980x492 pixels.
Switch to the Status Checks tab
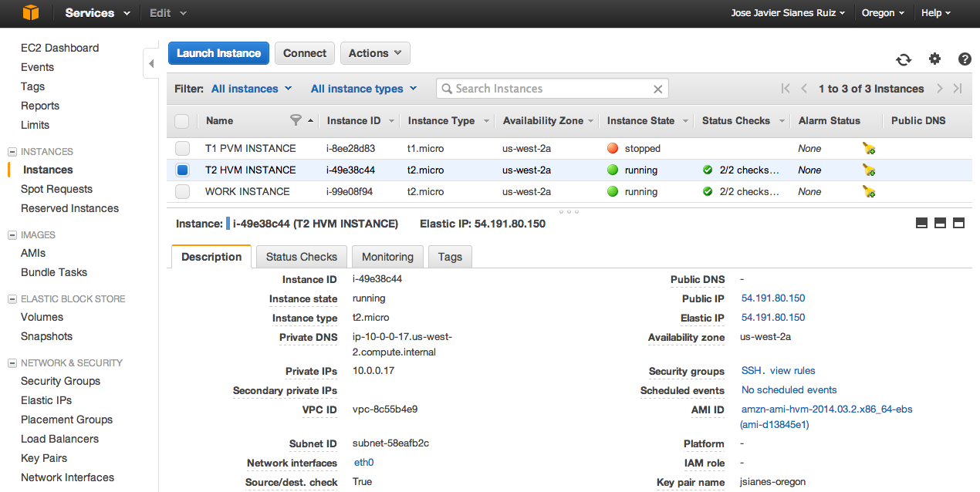[301, 257]
